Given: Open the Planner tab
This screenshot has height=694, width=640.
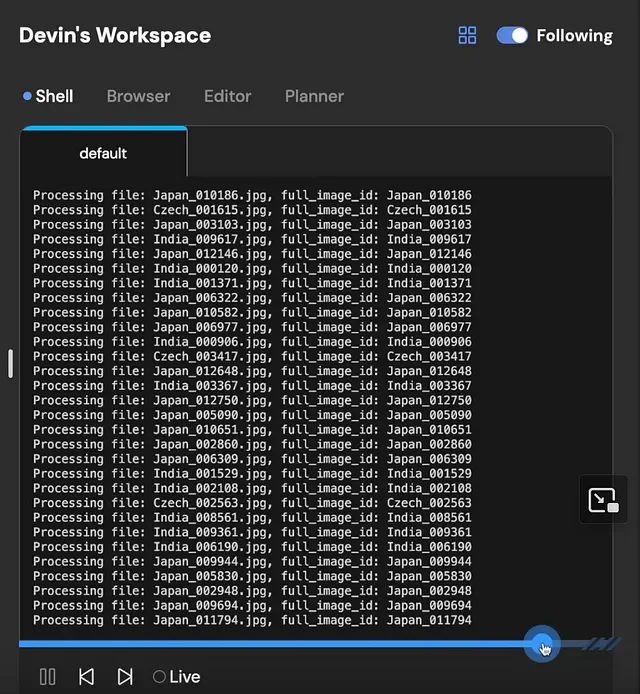Looking at the screenshot, I should coord(314,96).
